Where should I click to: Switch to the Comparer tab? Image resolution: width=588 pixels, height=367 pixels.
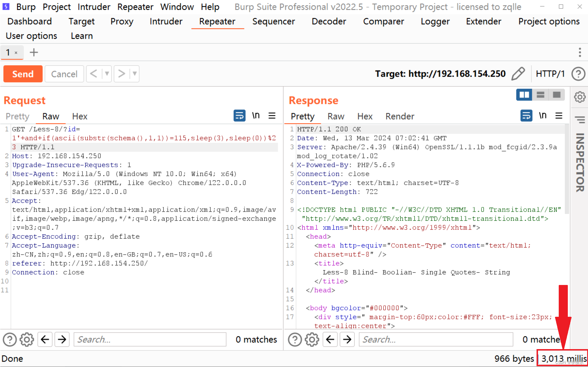383,22
